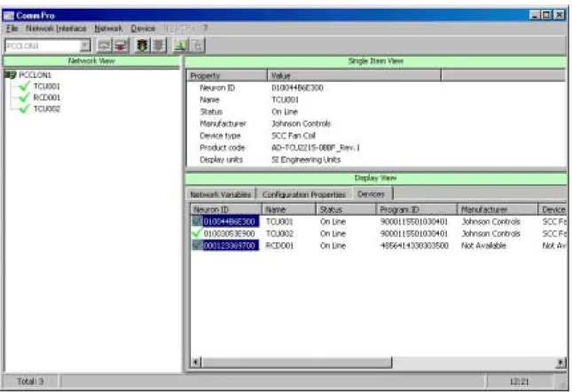This screenshot has height=392, width=572.
Task: Sort devices by Neuron ID column header
Action: click(226, 209)
